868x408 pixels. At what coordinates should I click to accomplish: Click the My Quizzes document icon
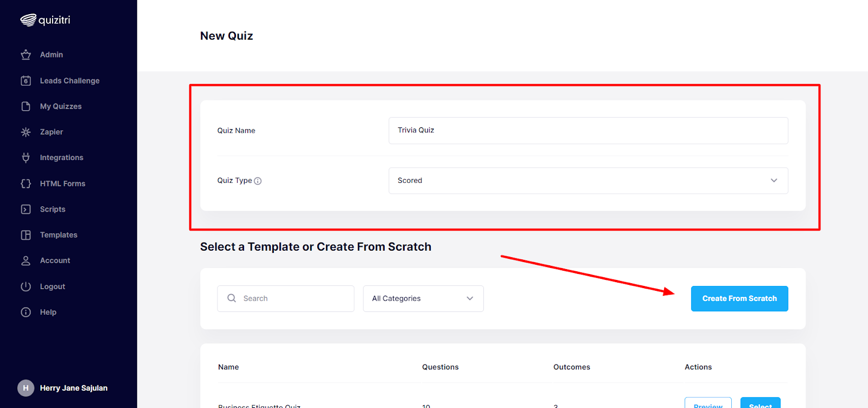tap(25, 106)
